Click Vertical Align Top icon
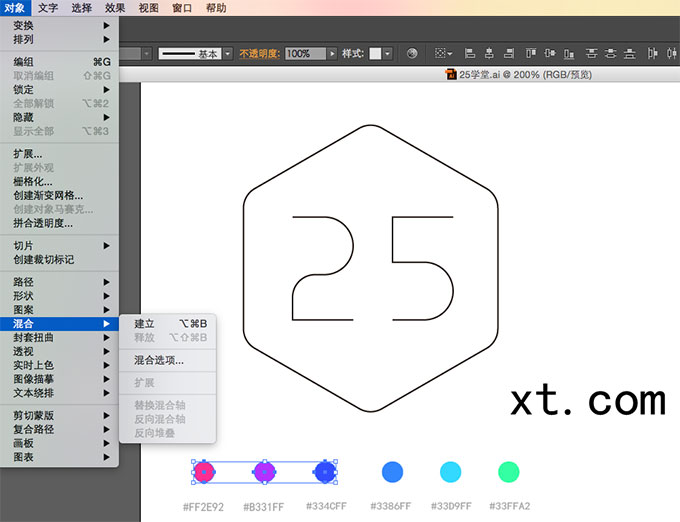The width and height of the screenshot is (680, 522). [531, 53]
